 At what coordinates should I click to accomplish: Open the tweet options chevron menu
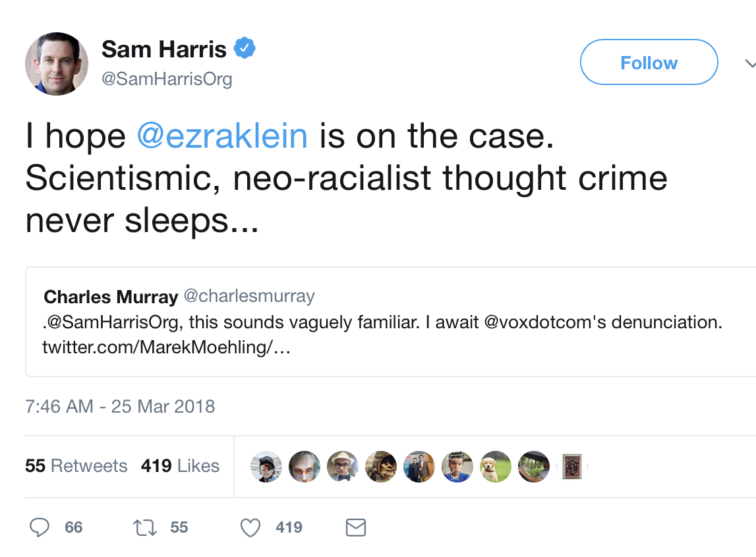point(750,63)
